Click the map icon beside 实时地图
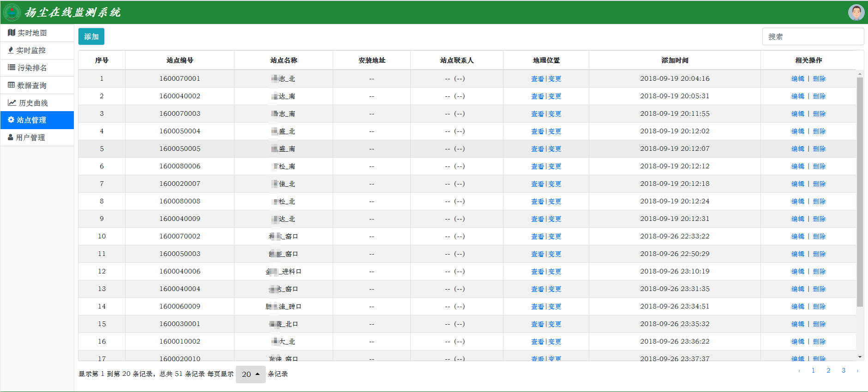This screenshot has height=392, width=868. point(12,33)
